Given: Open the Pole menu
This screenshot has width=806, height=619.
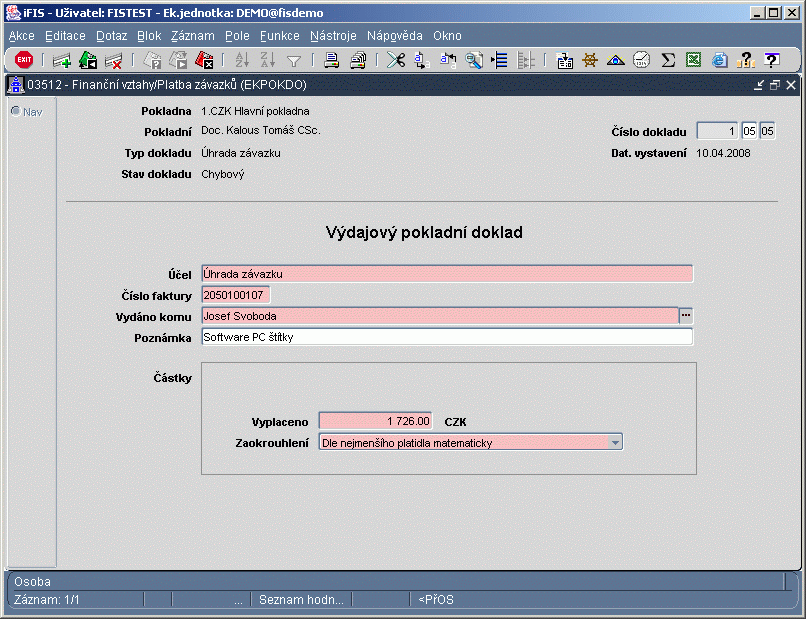Looking at the screenshot, I should pyautogui.click(x=237, y=36).
